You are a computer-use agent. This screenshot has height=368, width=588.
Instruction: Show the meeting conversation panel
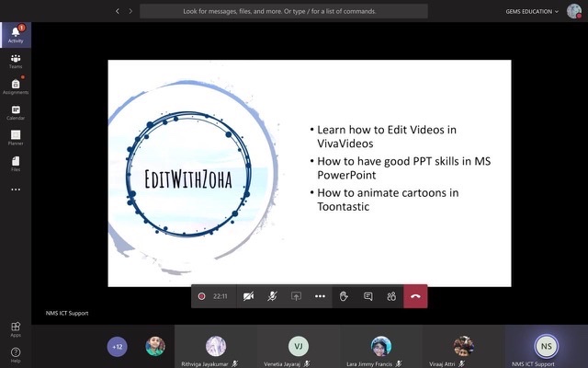click(368, 296)
